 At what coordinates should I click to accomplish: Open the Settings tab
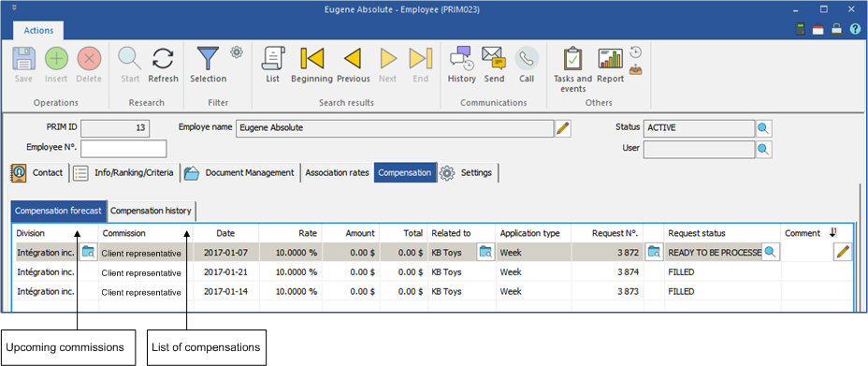468,173
